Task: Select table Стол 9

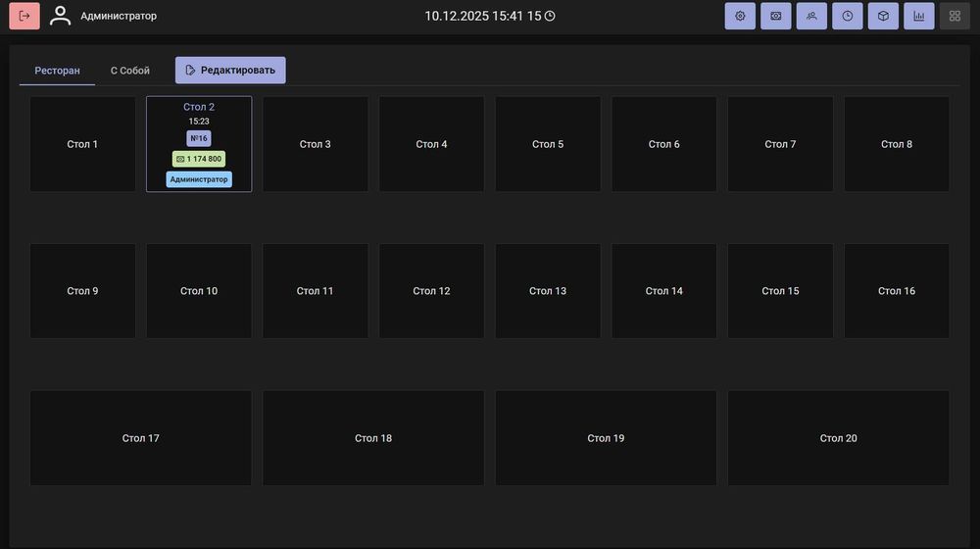Action: click(x=82, y=291)
